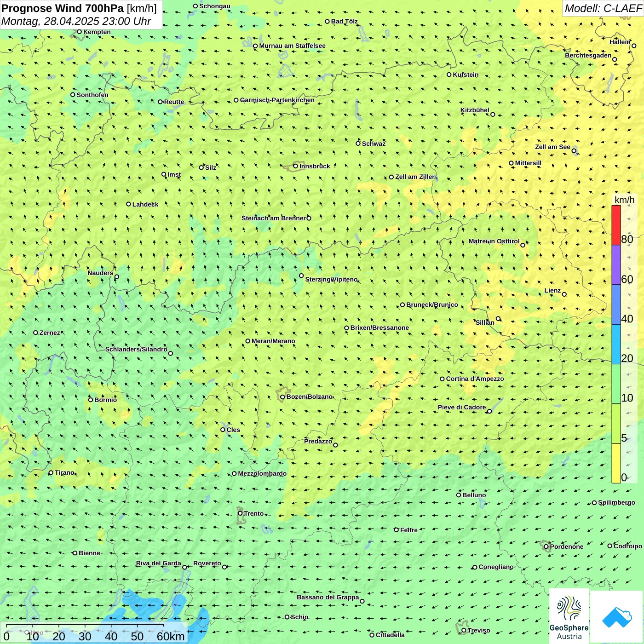Viewport: 644px width, 644px height.
Task: Click the GeoSphere Austria logo
Action: pos(569,617)
